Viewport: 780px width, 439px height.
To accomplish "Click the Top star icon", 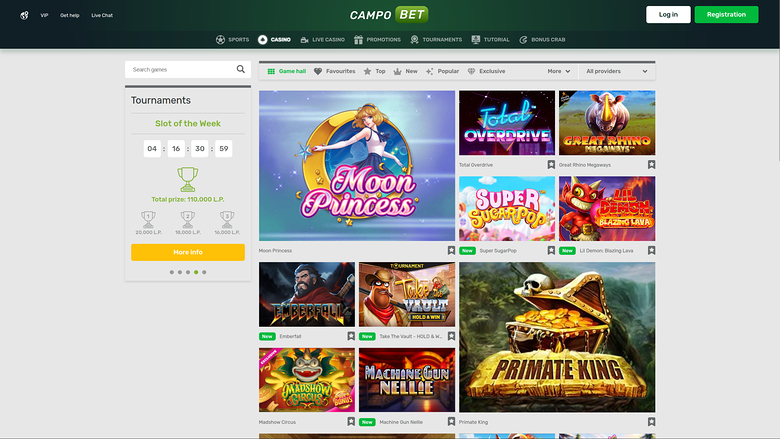I will point(367,72).
